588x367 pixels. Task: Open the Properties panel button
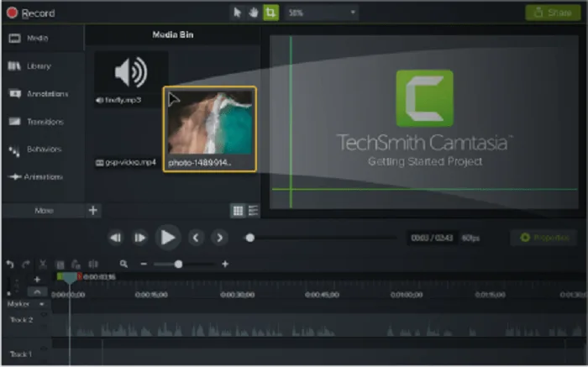(543, 238)
